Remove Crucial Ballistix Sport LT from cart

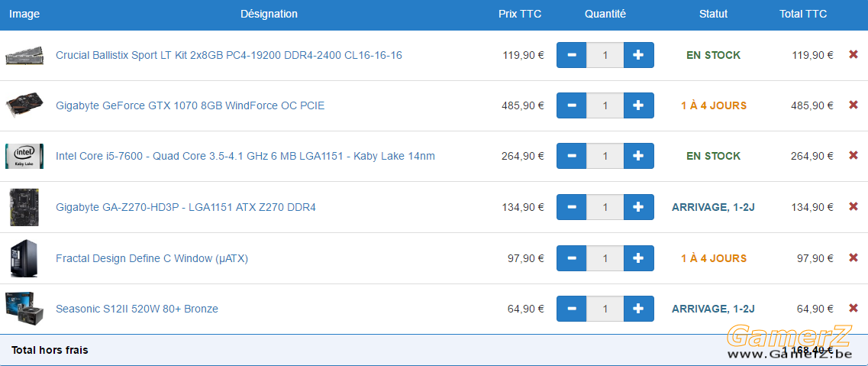pyautogui.click(x=853, y=54)
